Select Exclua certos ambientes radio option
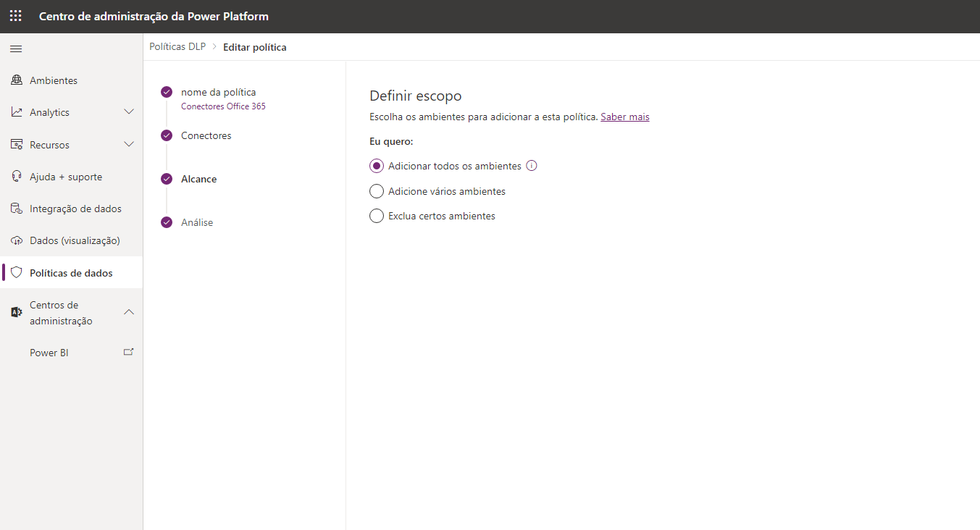 377,216
